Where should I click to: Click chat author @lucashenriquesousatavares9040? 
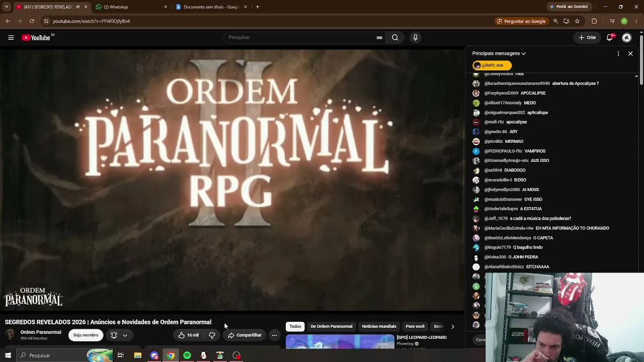click(x=517, y=83)
